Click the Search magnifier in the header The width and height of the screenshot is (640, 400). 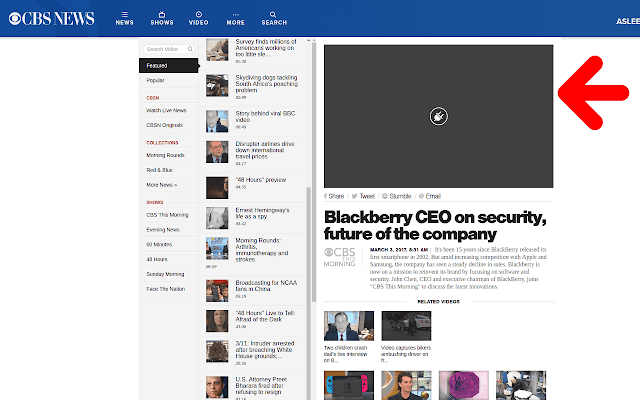274,18
